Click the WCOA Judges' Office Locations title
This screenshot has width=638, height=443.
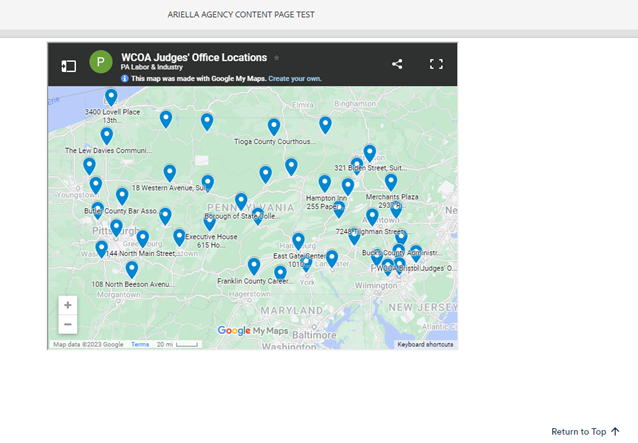194,57
